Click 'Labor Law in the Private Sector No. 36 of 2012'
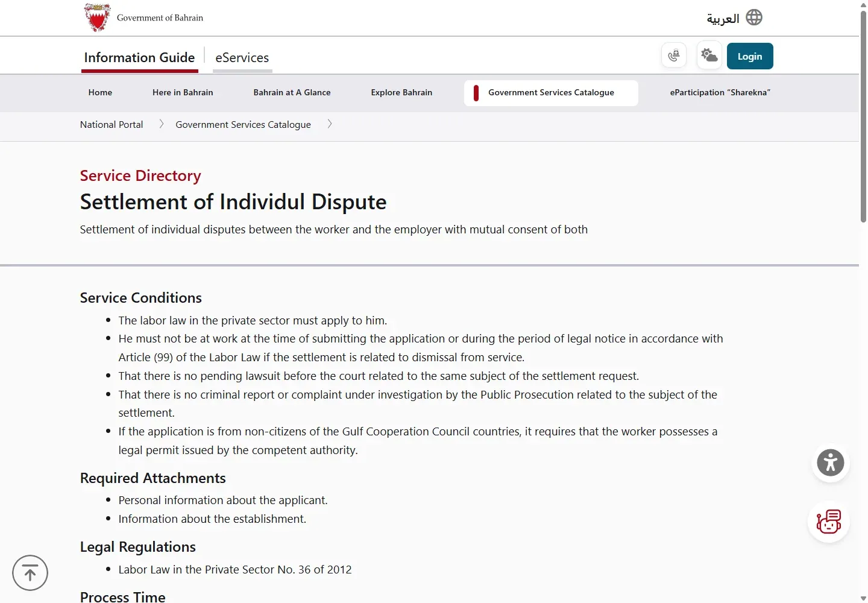This screenshot has height=603, width=868. pyautogui.click(x=235, y=570)
